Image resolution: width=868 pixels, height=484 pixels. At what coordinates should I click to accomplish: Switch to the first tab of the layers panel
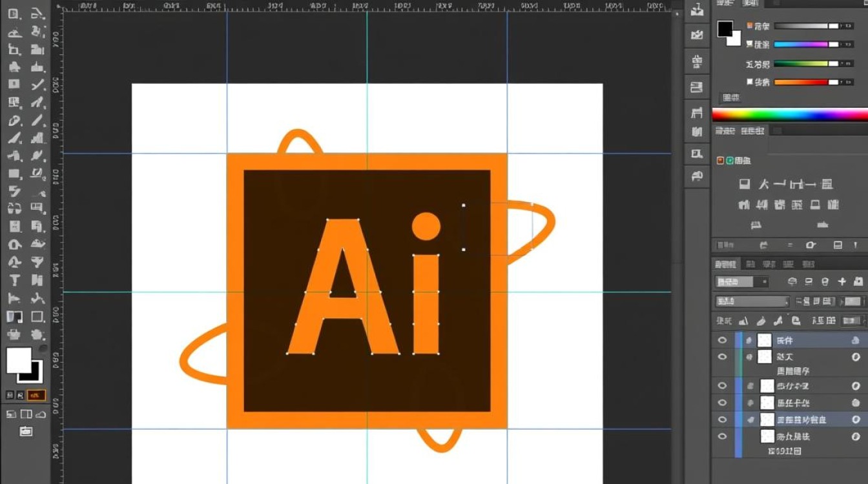pos(726,264)
